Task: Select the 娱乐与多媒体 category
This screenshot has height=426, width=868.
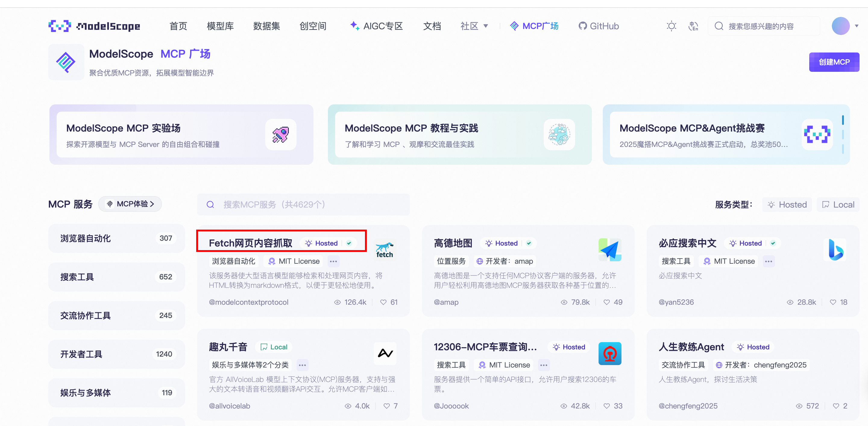Action: point(117,393)
